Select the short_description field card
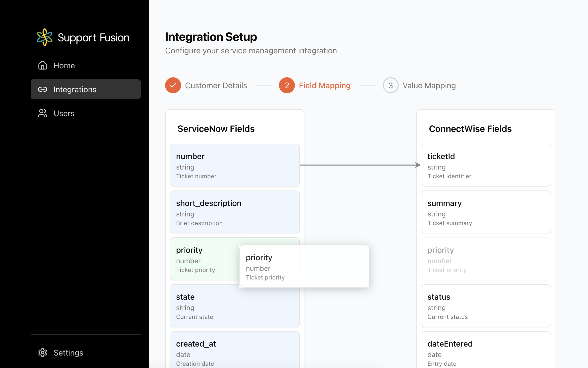The width and height of the screenshot is (588, 368). (x=234, y=212)
